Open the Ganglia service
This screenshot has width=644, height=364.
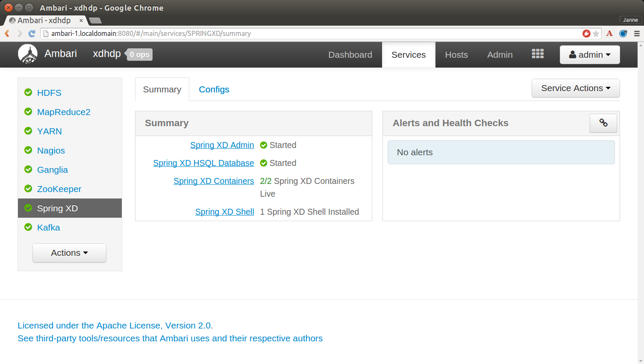coord(53,170)
